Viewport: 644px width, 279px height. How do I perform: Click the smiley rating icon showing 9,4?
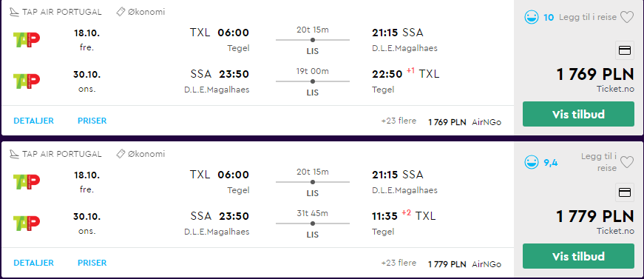pyautogui.click(x=532, y=162)
